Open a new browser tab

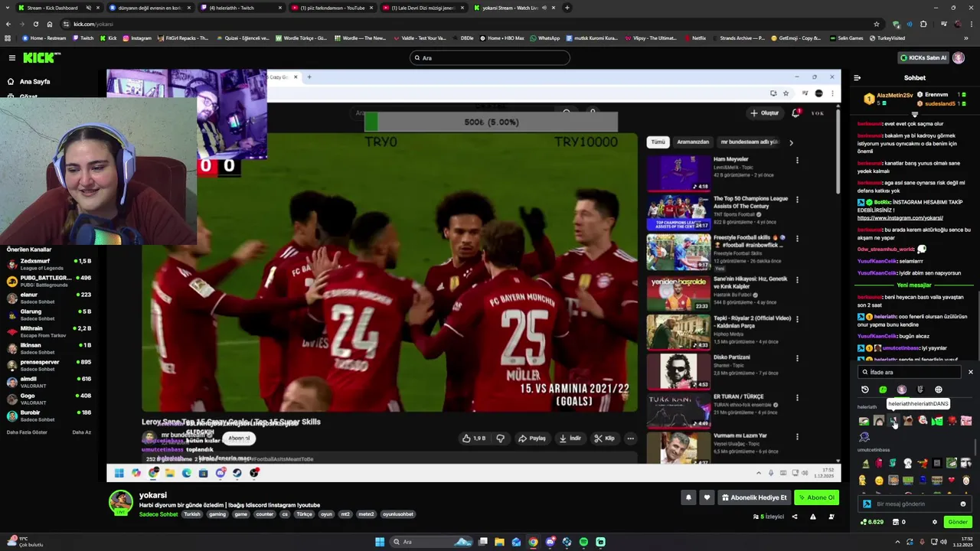pyautogui.click(x=567, y=8)
